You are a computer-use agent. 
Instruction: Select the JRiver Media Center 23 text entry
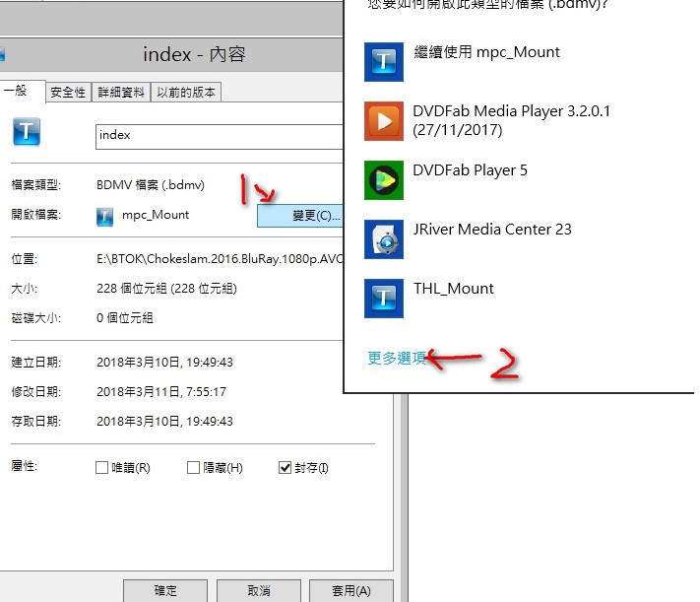point(492,230)
